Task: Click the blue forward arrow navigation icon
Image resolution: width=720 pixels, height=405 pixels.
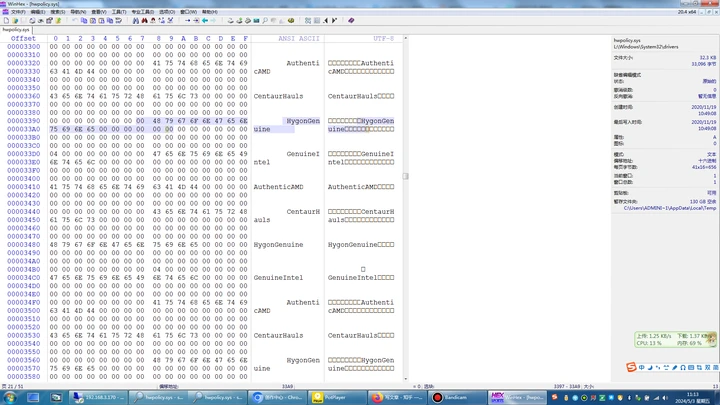Action: (214, 20)
